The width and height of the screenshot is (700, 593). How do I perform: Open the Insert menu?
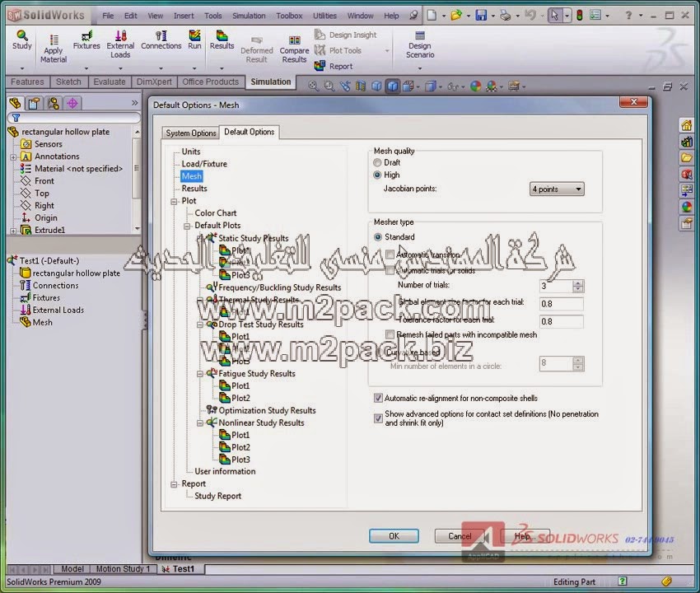(184, 16)
